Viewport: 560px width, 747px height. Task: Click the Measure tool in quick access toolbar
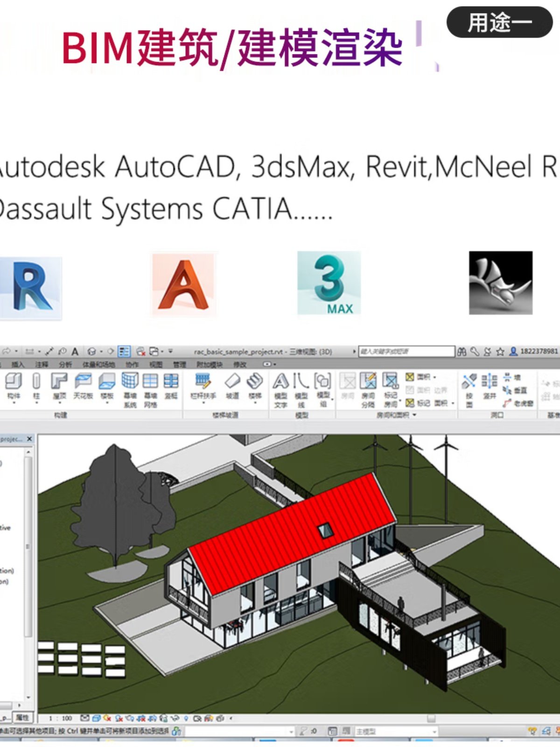[29, 351]
